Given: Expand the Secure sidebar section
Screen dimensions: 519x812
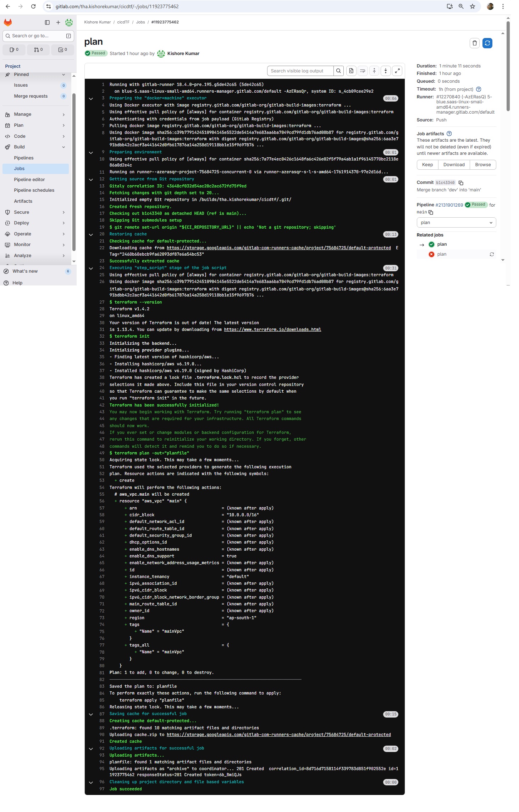Looking at the screenshot, I should click(x=35, y=212).
